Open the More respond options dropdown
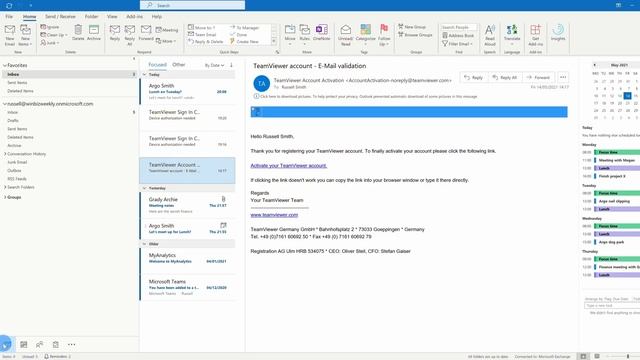This screenshot has height=360, width=640. (x=166, y=41)
